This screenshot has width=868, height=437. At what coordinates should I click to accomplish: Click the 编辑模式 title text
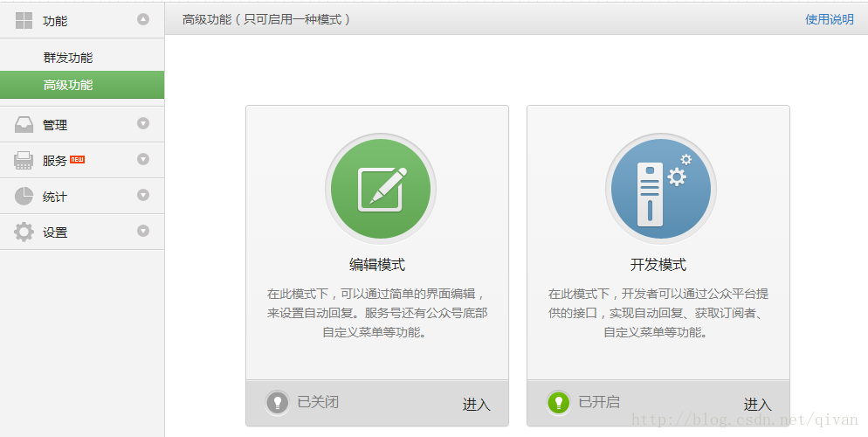click(377, 265)
